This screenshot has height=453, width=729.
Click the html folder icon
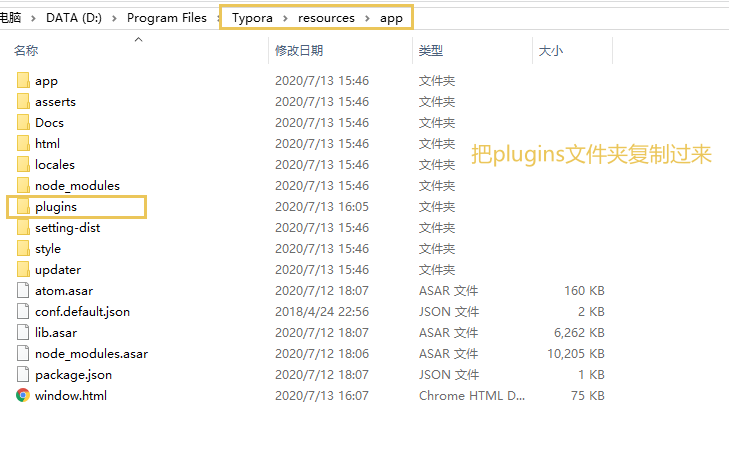[23, 143]
